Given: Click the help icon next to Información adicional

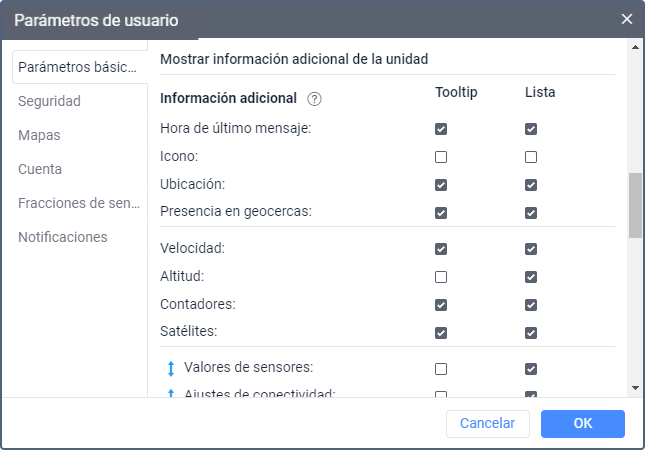Looking at the screenshot, I should click(x=315, y=98).
